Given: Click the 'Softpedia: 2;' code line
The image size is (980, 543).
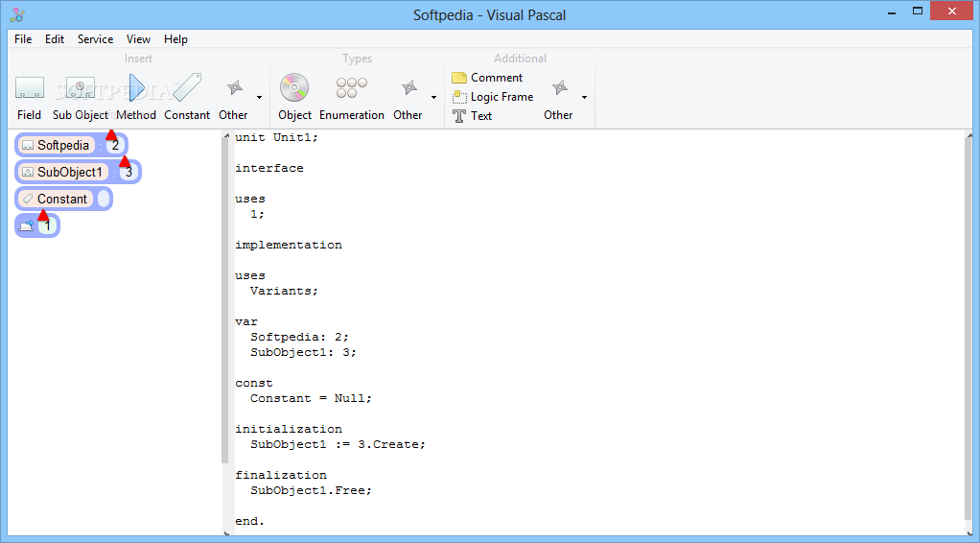Looking at the screenshot, I should (299, 337).
